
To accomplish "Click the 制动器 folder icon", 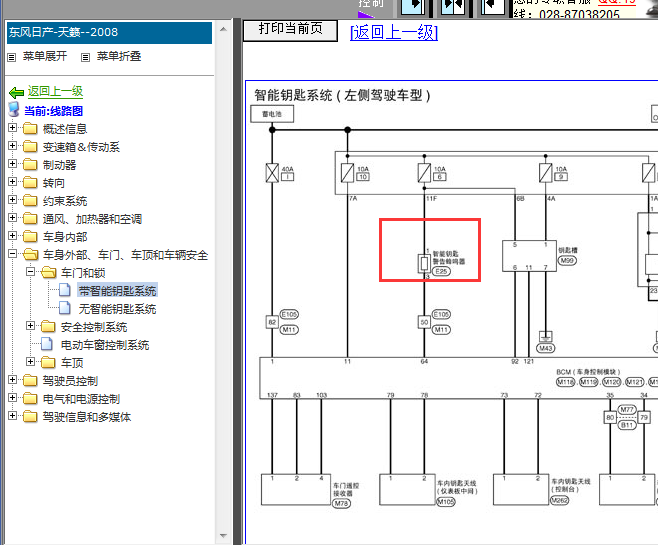I will point(30,164).
